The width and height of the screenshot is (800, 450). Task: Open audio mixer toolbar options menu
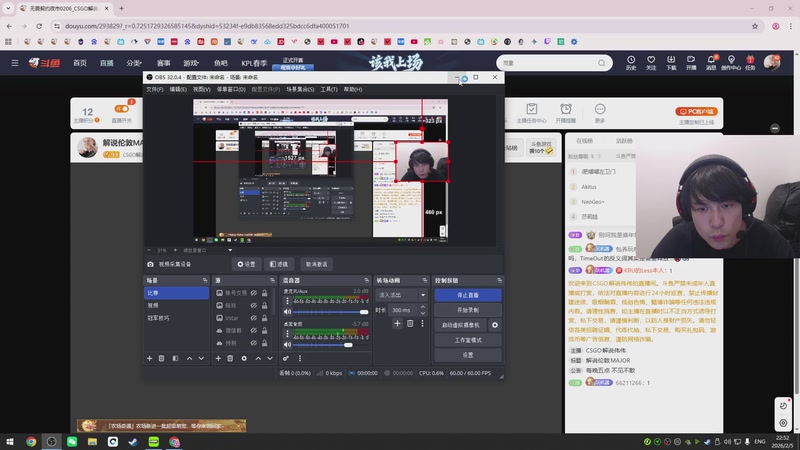point(299,359)
